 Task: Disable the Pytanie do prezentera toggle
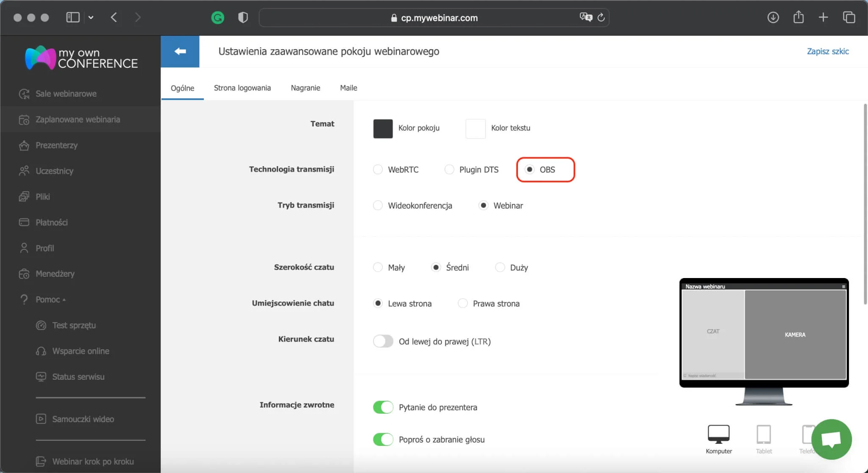coord(383,407)
